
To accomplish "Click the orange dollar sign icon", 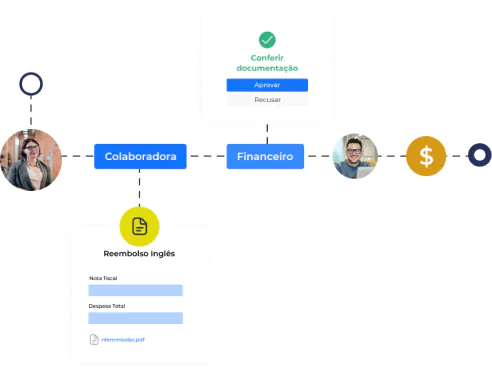I will (426, 156).
